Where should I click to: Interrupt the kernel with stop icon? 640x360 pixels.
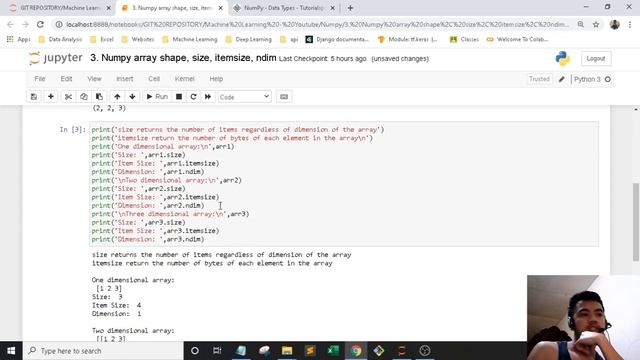pyautogui.click(x=179, y=97)
